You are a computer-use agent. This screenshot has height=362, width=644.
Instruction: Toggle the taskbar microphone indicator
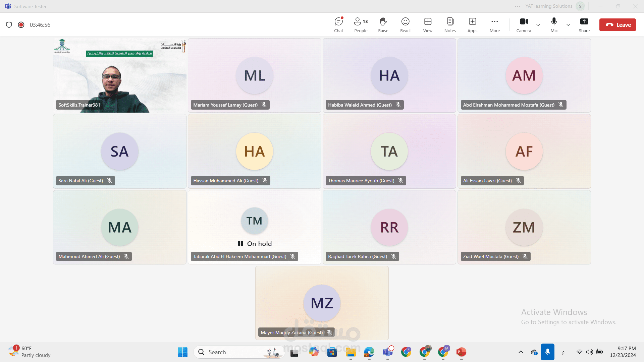tap(547, 352)
